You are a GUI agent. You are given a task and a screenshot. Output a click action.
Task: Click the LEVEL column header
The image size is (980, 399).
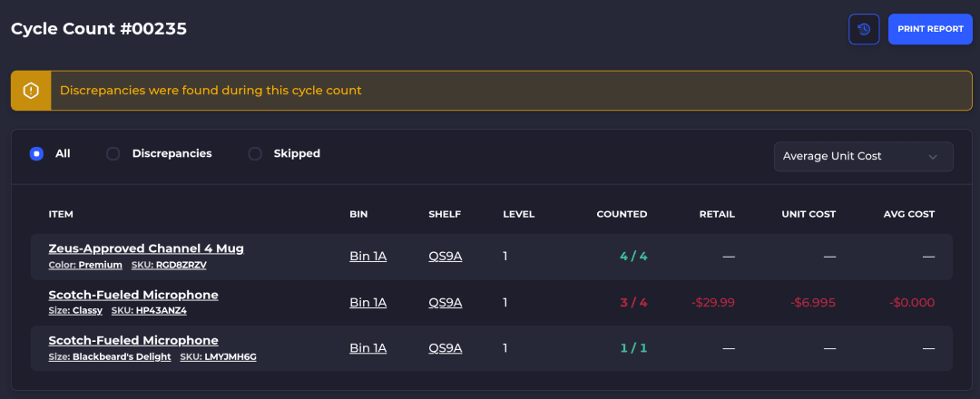(x=519, y=214)
